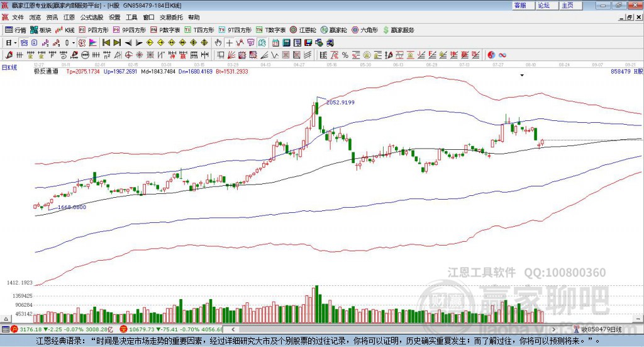This screenshot has height=347, width=644.
Task: Click the calculator icon in toolbar
Action: (x=287, y=43)
